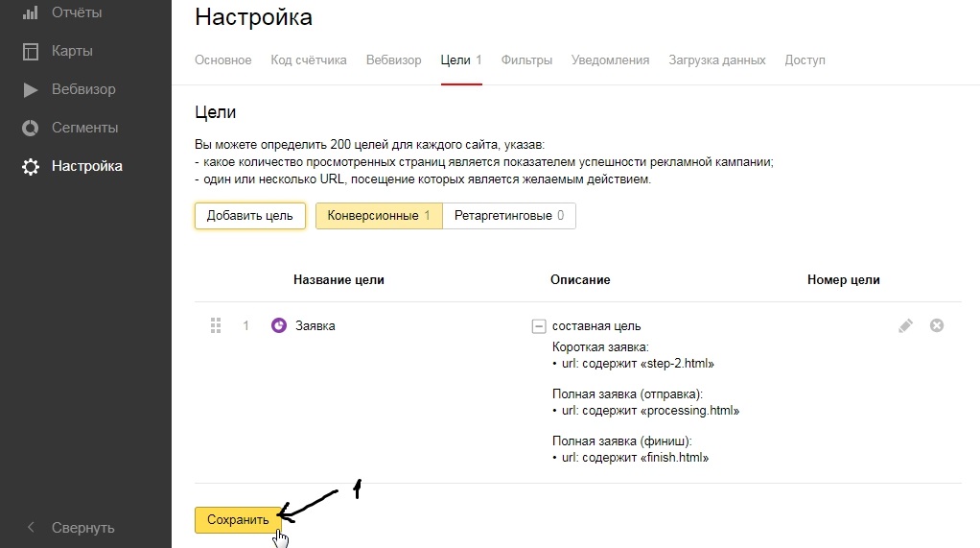Image resolution: width=980 pixels, height=548 pixels.
Task: Click the Reports bar chart icon
Action: coord(31,12)
